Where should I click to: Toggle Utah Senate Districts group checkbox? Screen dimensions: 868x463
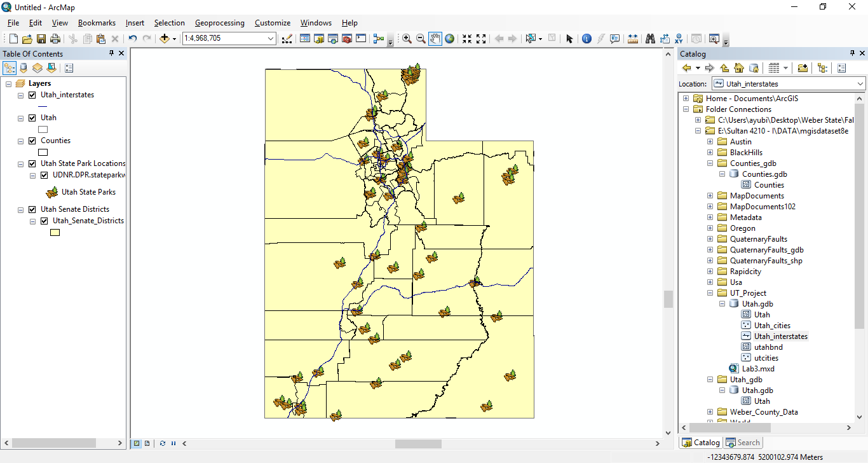[32, 209]
